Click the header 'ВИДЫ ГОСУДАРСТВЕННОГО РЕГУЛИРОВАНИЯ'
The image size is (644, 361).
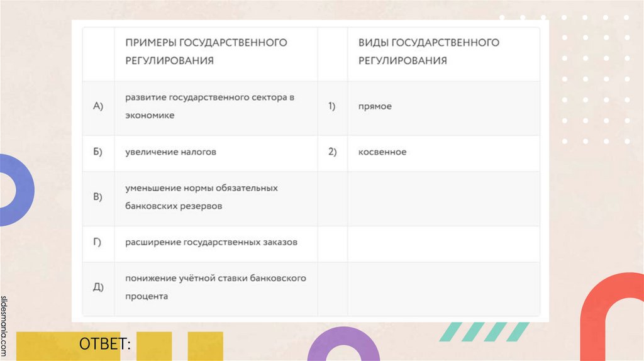click(429, 52)
